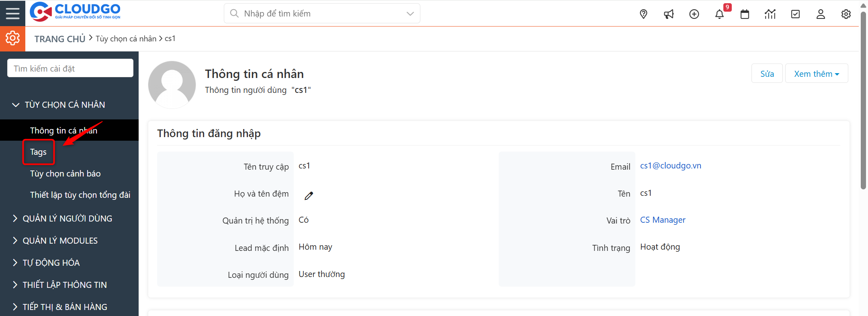
Task: Open the Xem thêm dropdown
Action: (x=816, y=74)
